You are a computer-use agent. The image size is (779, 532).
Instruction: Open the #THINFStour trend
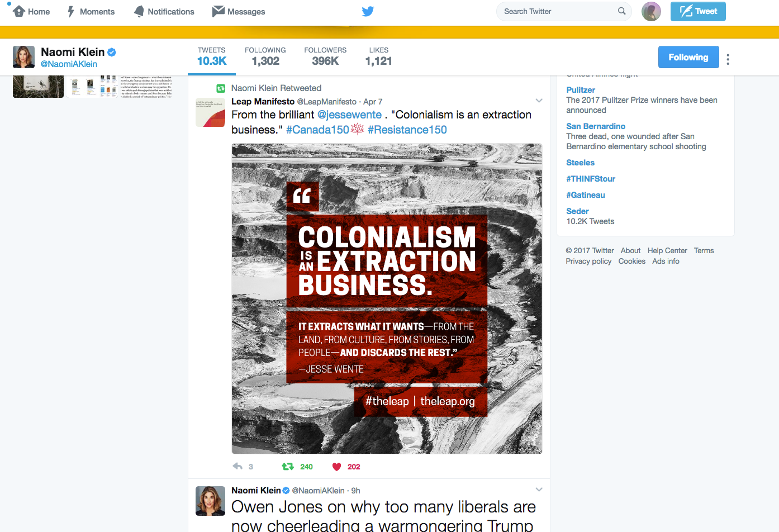(x=591, y=179)
